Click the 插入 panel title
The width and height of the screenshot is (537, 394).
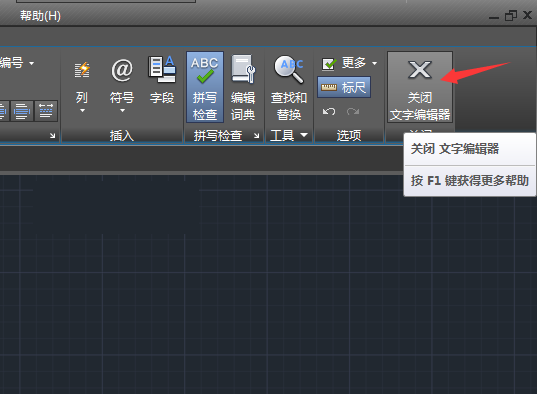(x=122, y=136)
